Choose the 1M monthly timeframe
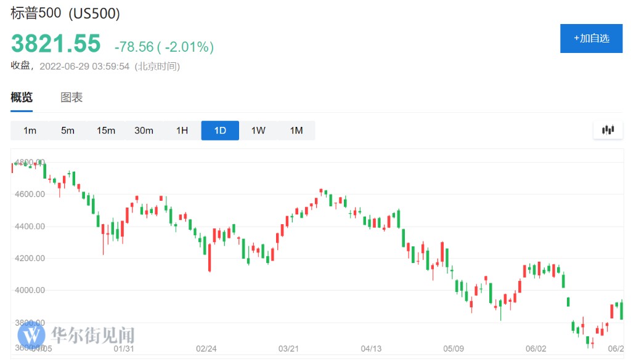This screenshot has height=364, width=631. [x=296, y=131]
